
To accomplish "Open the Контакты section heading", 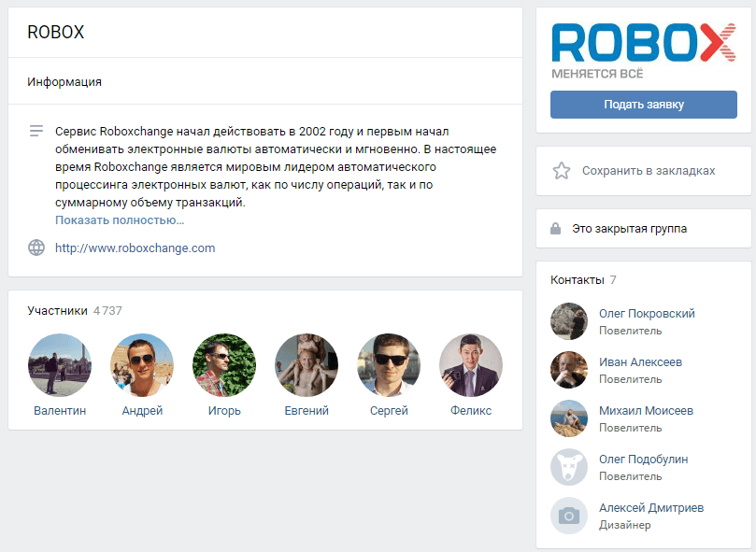I will [578, 280].
